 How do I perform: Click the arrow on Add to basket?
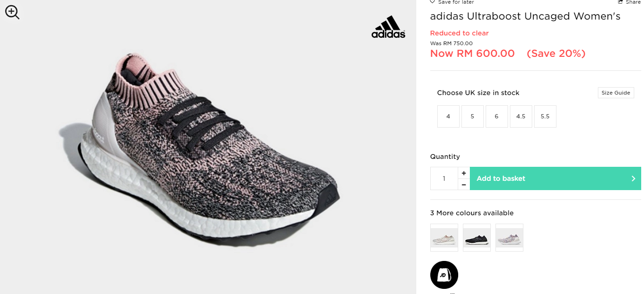(x=633, y=178)
